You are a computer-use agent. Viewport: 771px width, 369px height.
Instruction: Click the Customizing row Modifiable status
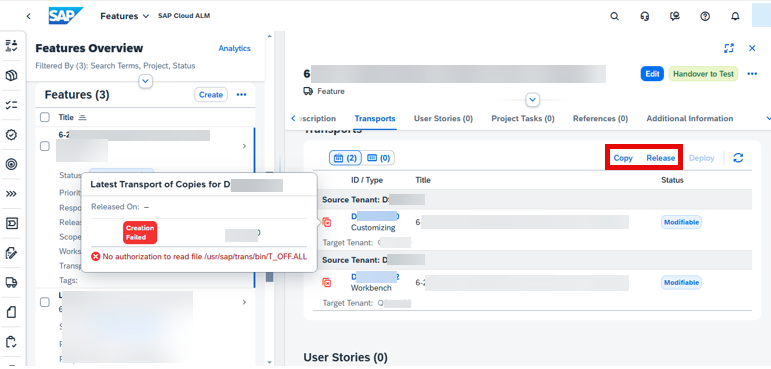coord(681,222)
